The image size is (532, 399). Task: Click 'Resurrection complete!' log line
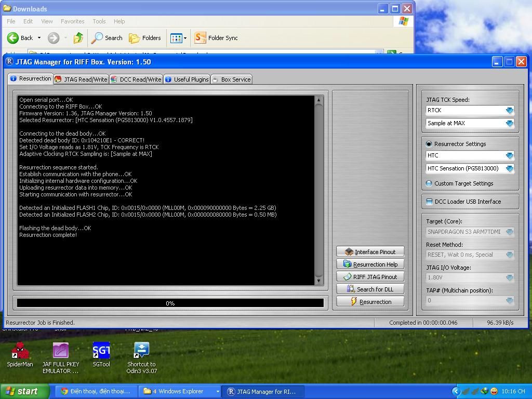tap(48, 235)
